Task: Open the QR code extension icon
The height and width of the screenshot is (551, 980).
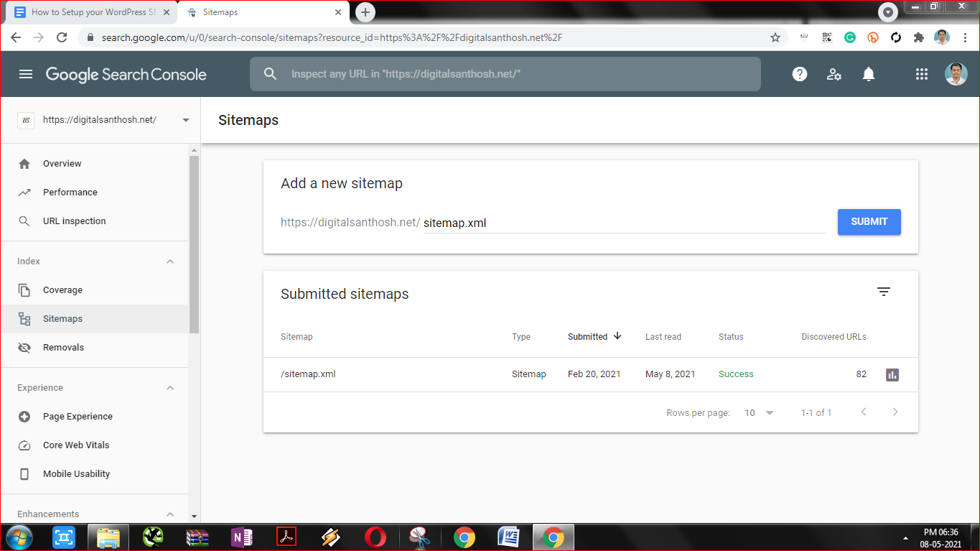Action: [x=827, y=37]
